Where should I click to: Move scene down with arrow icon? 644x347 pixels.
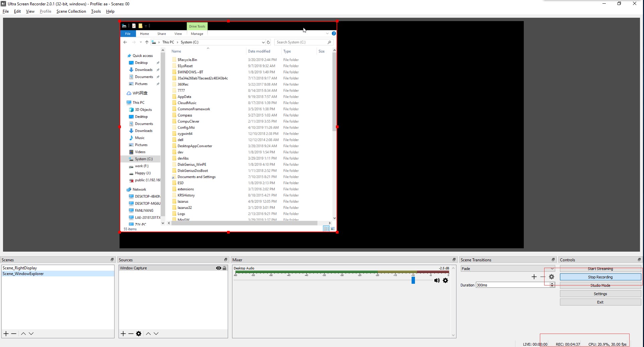31,334
